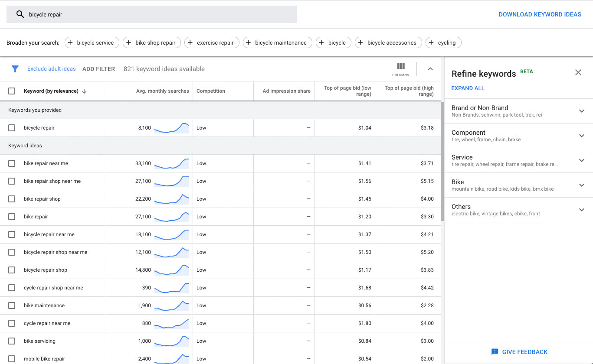Check the 'cycle repair near me' row
Viewport: 593px width, 364px height.
click(12, 323)
